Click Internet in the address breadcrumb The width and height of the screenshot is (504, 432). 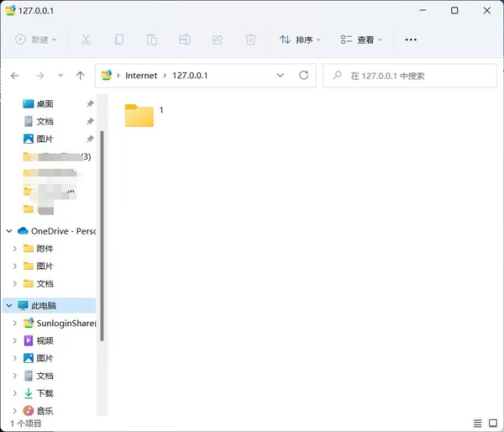141,76
